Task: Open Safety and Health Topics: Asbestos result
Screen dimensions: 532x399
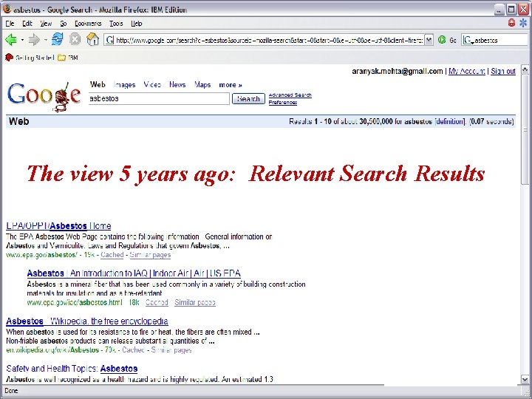Action: pos(72,369)
